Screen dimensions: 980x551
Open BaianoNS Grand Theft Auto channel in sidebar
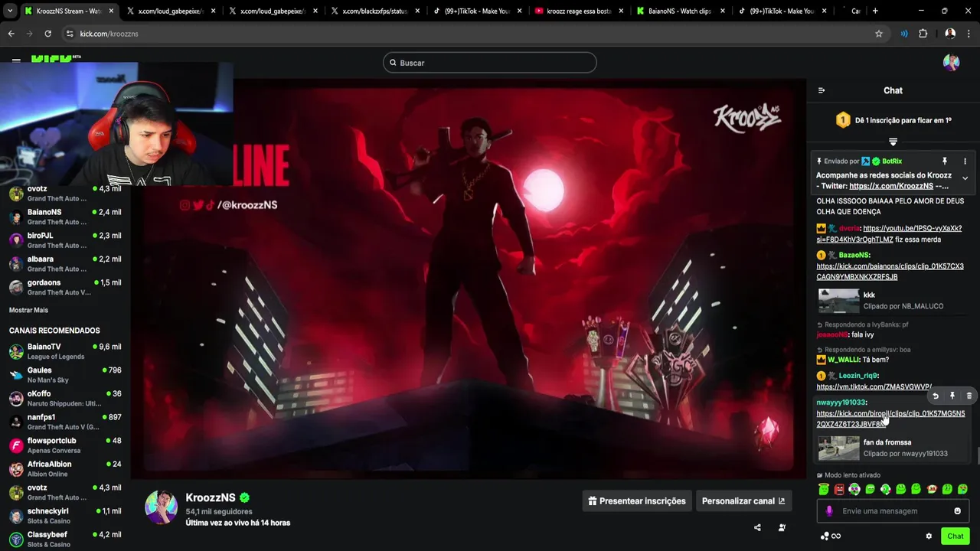pyautogui.click(x=65, y=217)
